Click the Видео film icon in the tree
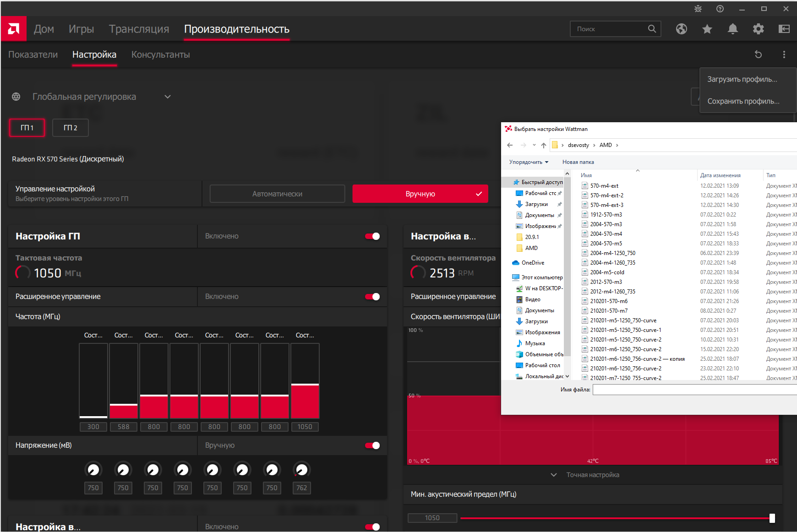Image resolution: width=797 pixels, height=532 pixels. click(x=519, y=299)
